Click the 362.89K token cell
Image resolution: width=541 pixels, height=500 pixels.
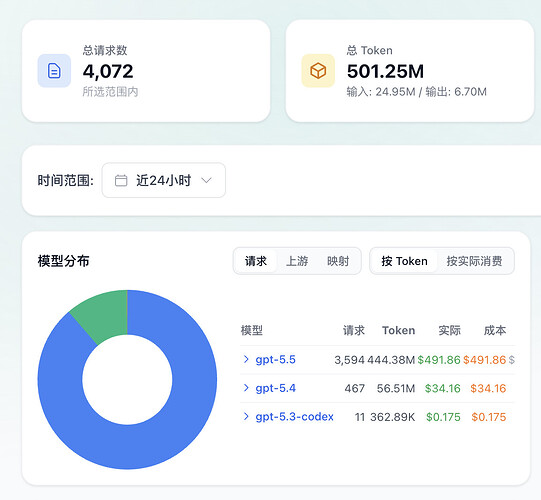[x=393, y=417]
